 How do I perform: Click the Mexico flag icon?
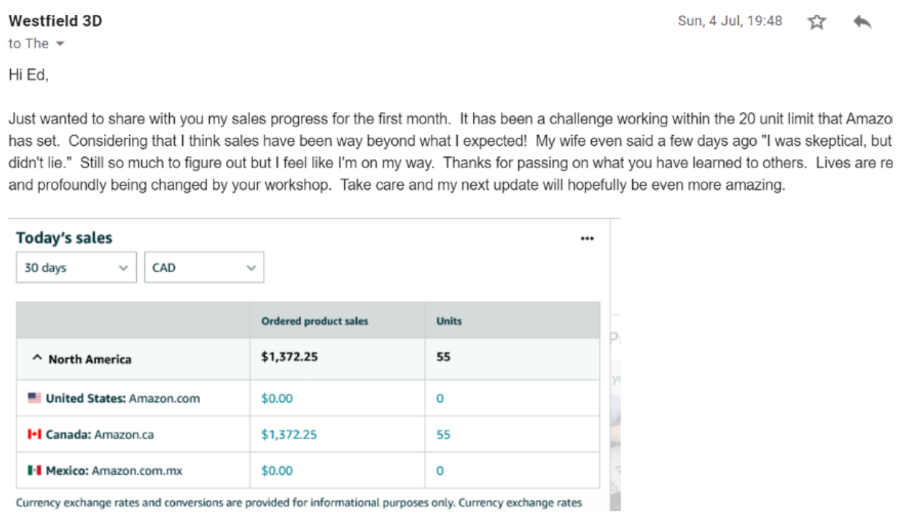(x=34, y=470)
